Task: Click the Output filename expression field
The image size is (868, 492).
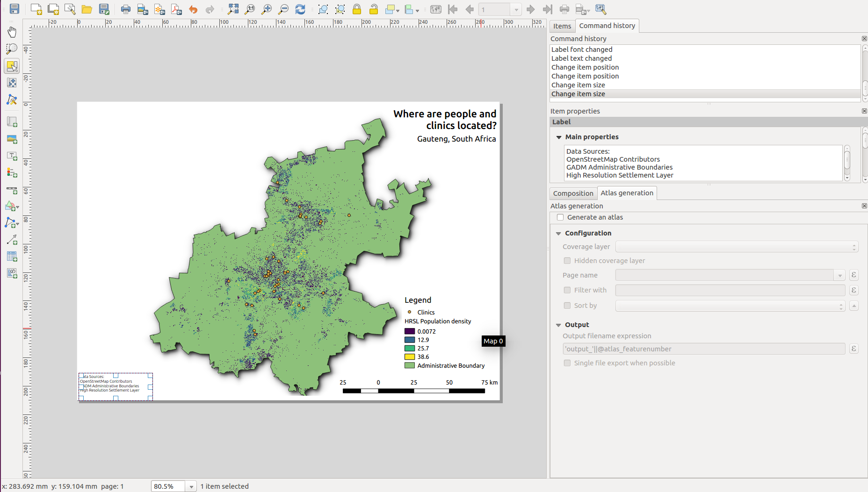Action: coord(704,349)
